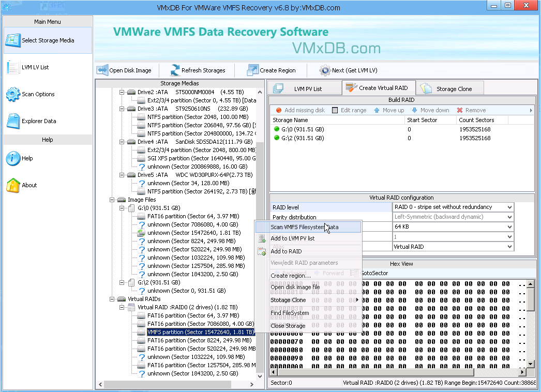This screenshot has width=541, height=392.
Task: Click the green status dot for G:\2
Action: click(276, 138)
